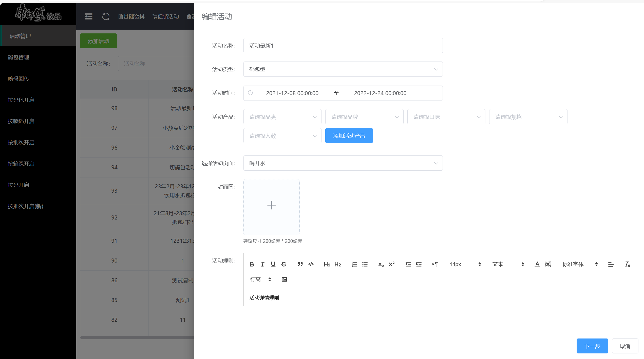Open the 请选择品类 category dropdown
644x359 pixels.
[282, 117]
